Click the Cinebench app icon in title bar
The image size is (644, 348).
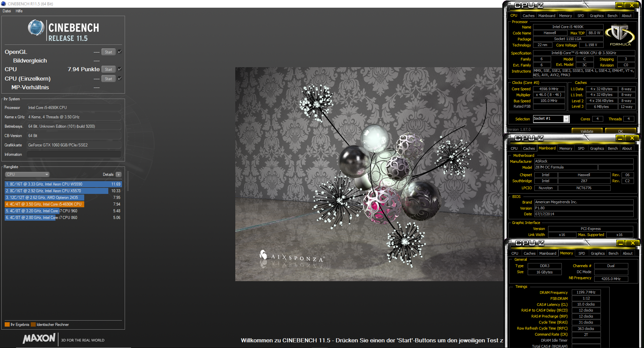pos(3,4)
